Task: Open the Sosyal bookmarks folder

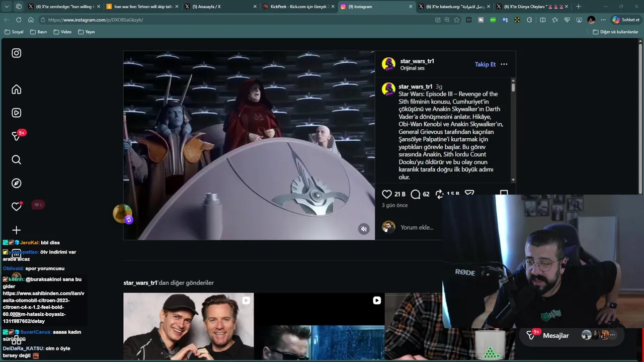Action: click(x=14, y=32)
